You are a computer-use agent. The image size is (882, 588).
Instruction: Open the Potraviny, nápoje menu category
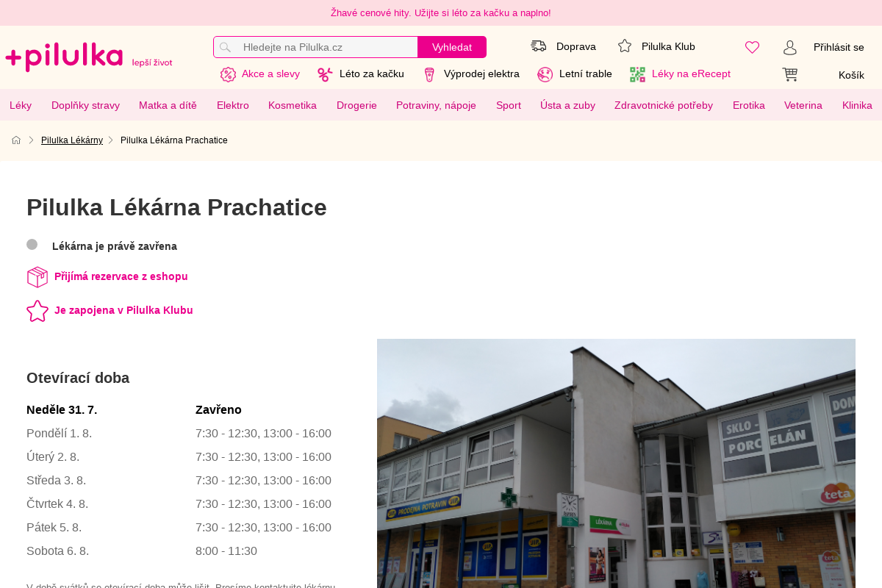coord(437,105)
